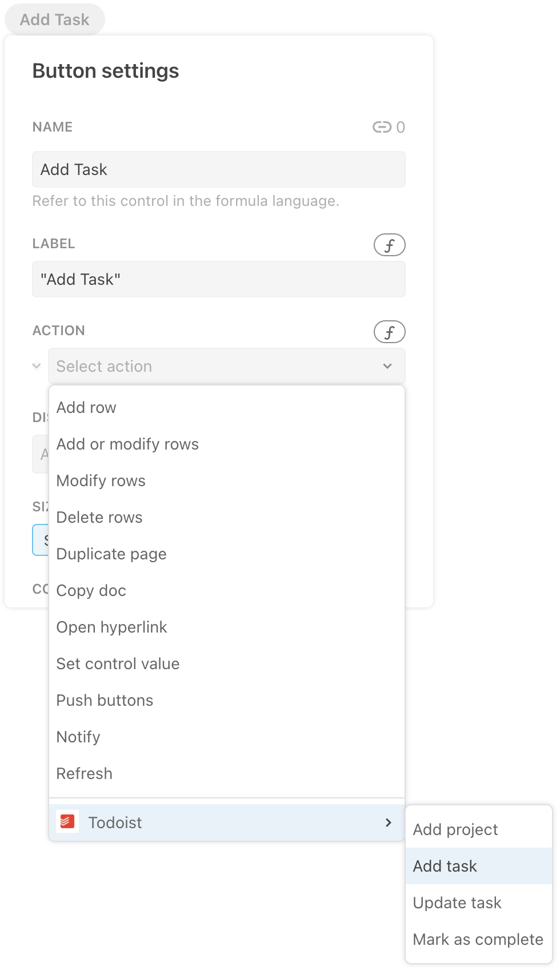Viewport: 560px width, 970px height.
Task: Open formula editor for the Label field
Action: coord(389,245)
